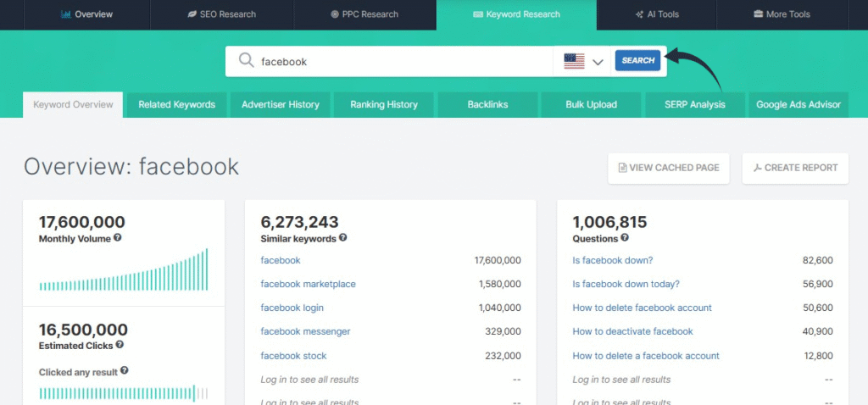Click the blue SEARCH button
Screen dimensions: 868x405
point(637,61)
